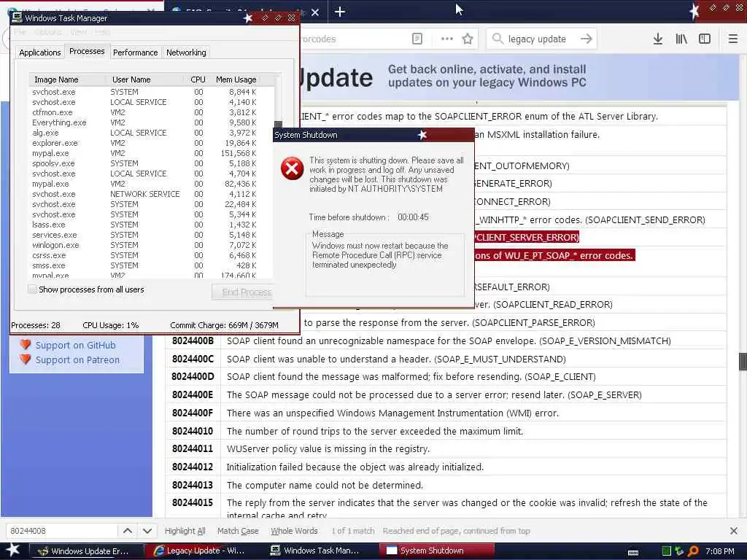
Task: Click error code 80244010 cell
Action: (193, 431)
